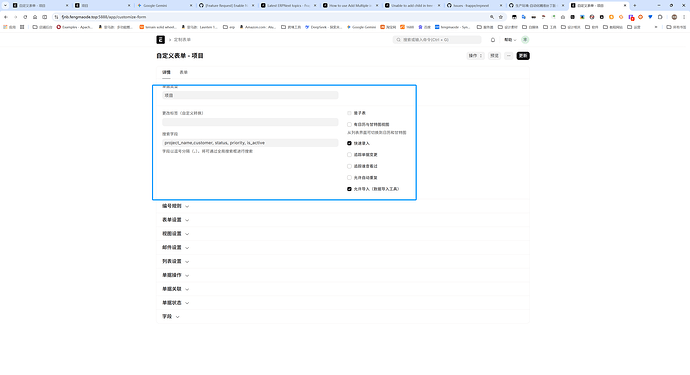The height and width of the screenshot is (375, 690).
Task: Expand the 视图设置 section
Action: pos(176,234)
